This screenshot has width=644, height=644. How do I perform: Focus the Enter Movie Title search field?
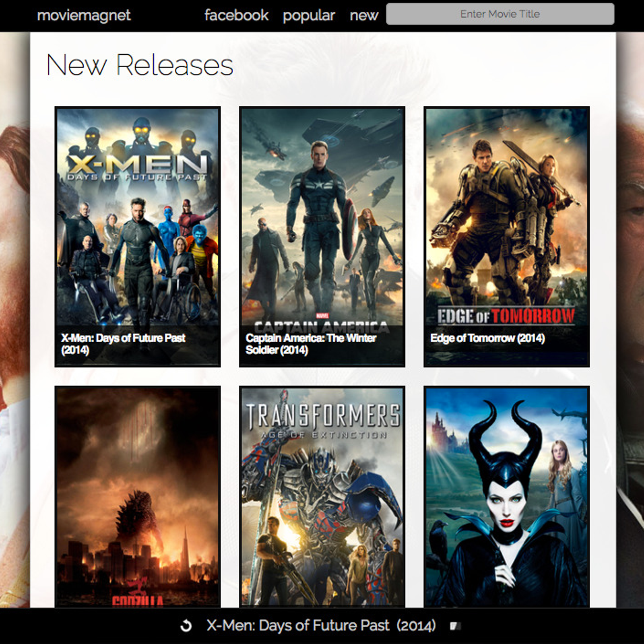[500, 14]
